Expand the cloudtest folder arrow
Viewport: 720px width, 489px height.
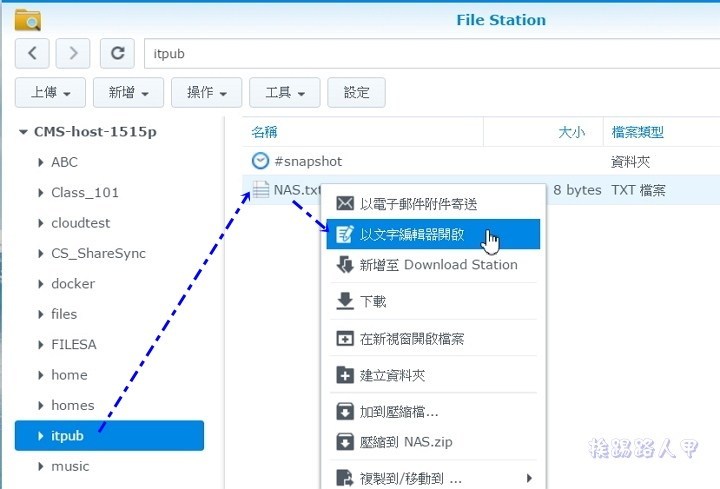[x=41, y=223]
